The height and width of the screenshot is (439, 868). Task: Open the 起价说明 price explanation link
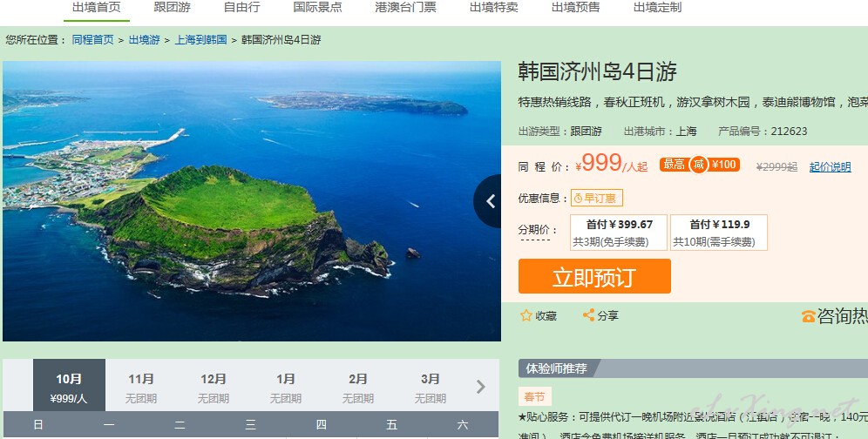[830, 167]
